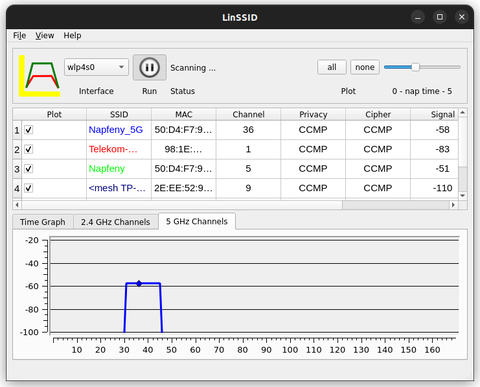Uncheck plot checkbox for Telekom row
This screenshot has height=387, width=480.
click(x=29, y=149)
